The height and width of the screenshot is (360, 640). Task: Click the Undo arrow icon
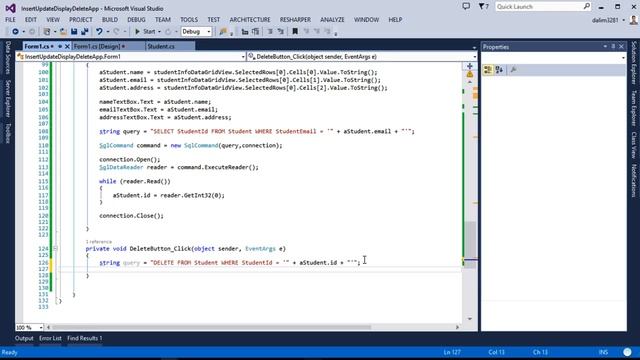point(99,31)
